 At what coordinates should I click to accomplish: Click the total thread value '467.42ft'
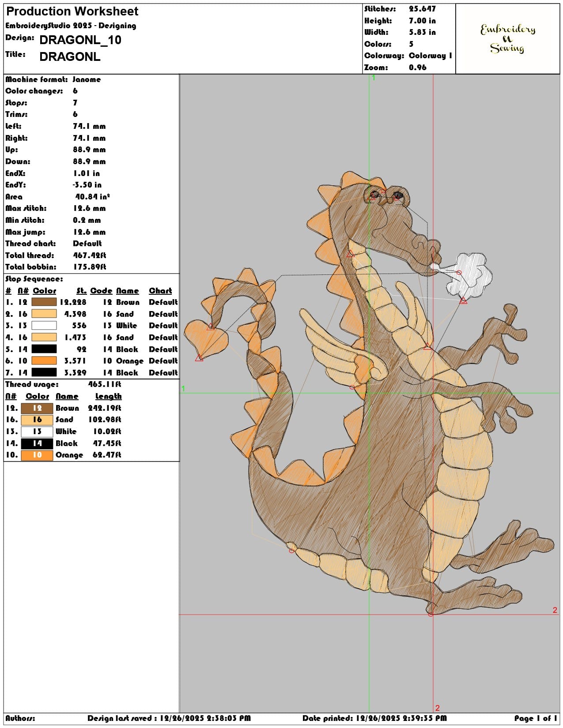90,255
